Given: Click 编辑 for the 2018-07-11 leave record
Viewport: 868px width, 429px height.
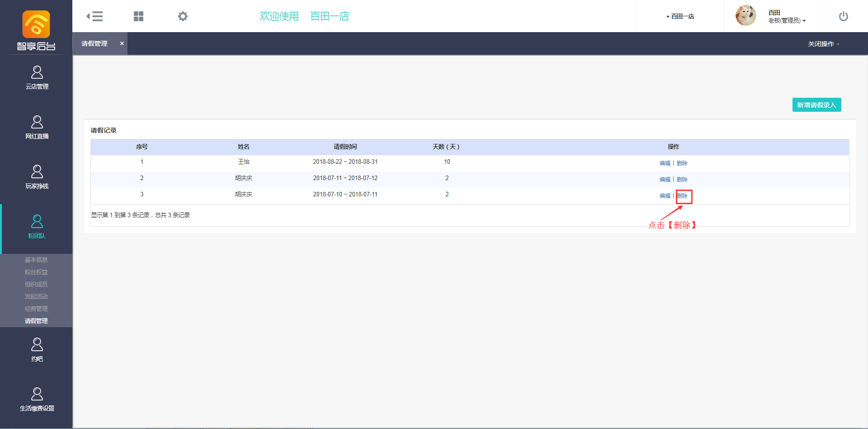Looking at the screenshot, I should pyautogui.click(x=665, y=180).
